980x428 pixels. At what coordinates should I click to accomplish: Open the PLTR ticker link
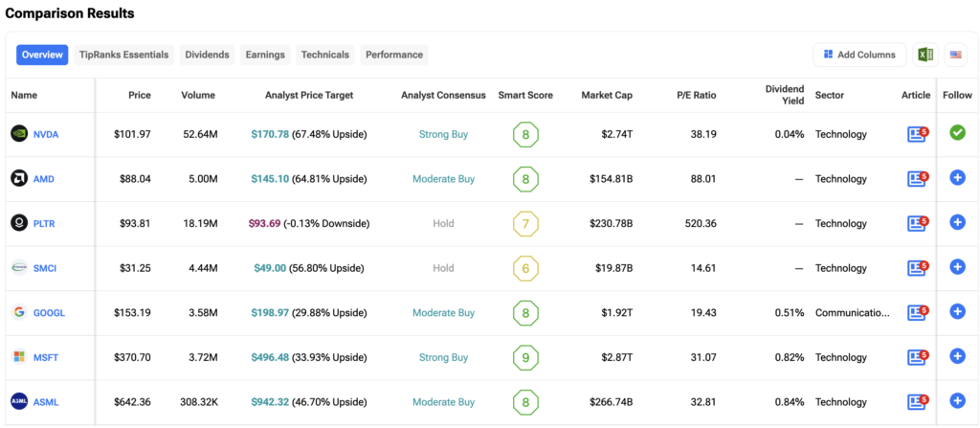click(x=44, y=223)
